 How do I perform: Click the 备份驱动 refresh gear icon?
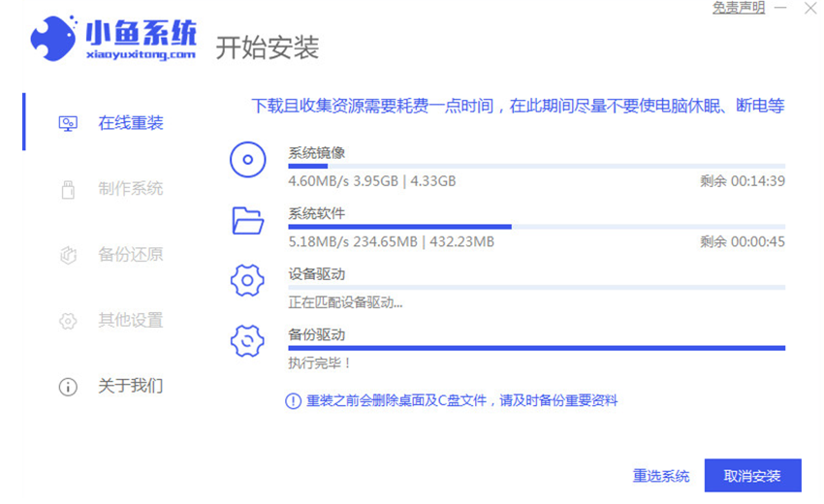(247, 341)
